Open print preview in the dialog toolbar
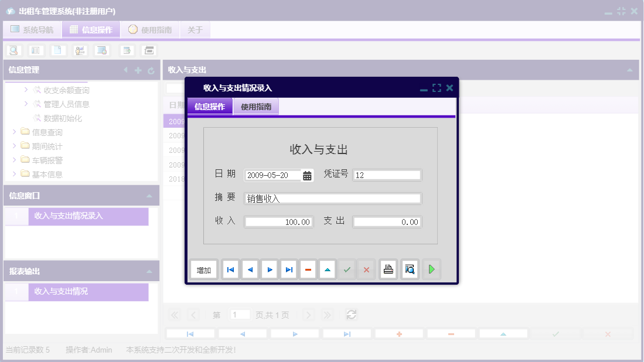The height and width of the screenshot is (362, 644). pos(409,269)
